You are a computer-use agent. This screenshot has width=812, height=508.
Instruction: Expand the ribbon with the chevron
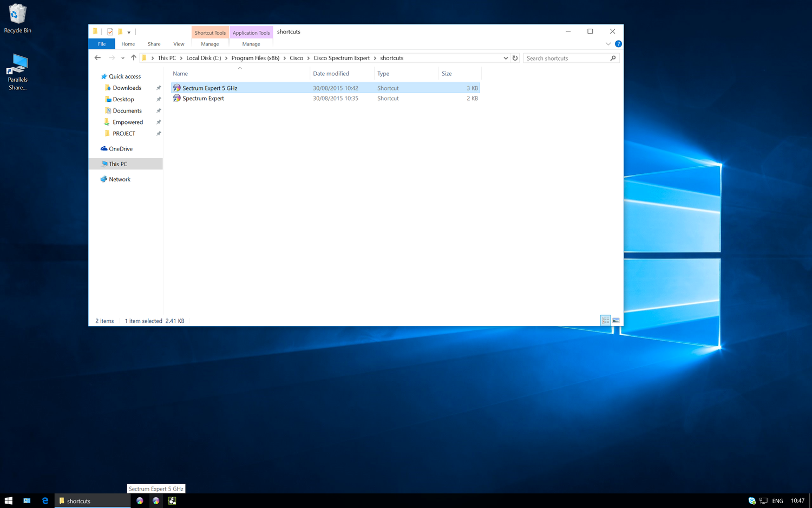[x=608, y=44]
